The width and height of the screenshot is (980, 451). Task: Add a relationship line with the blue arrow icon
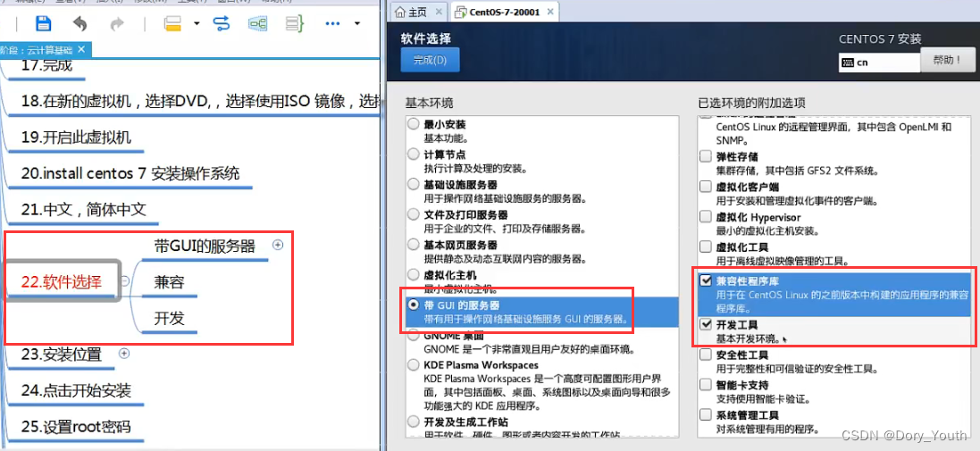(222, 24)
